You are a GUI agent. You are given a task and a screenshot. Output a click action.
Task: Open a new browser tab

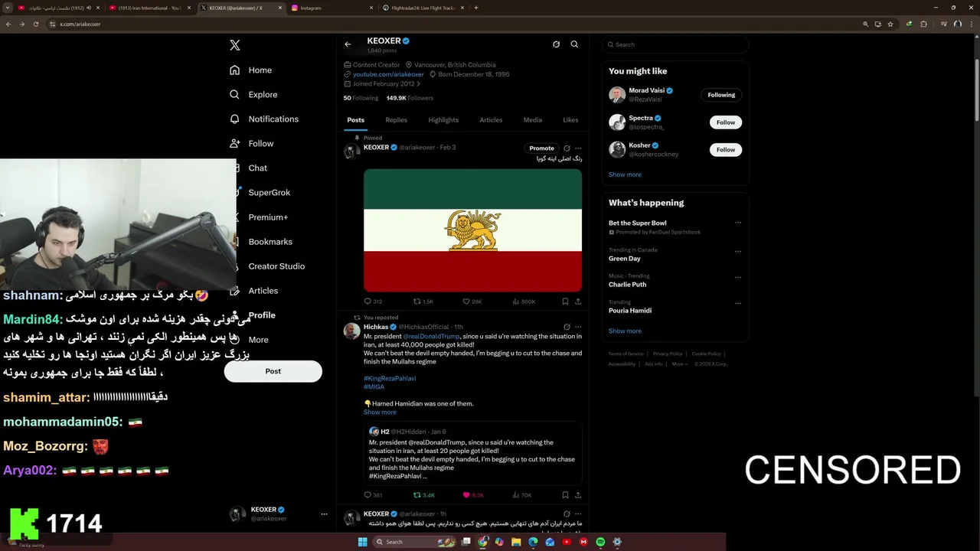(x=476, y=8)
